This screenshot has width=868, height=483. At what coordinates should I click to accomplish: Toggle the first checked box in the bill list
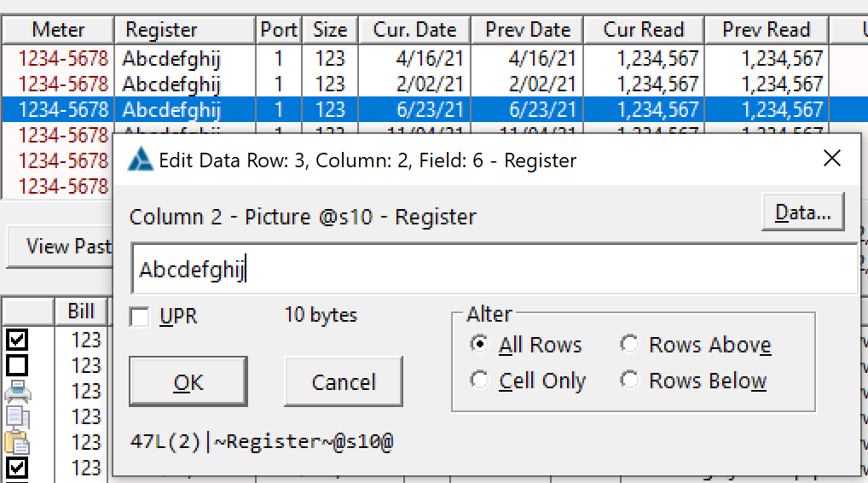coord(17,340)
